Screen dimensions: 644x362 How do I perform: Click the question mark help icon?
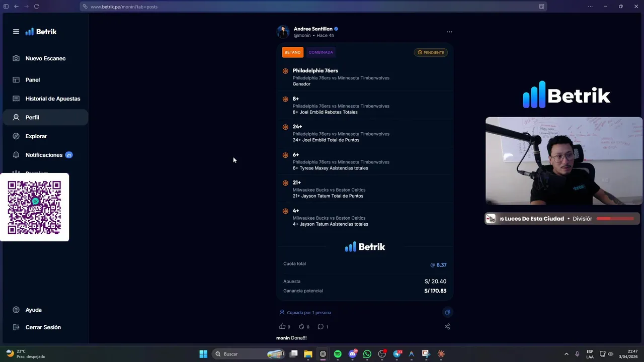point(16,310)
